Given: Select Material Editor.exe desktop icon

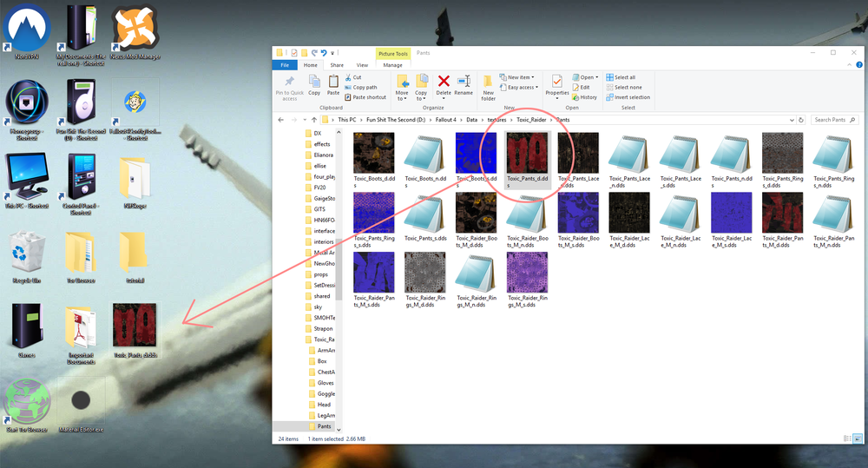Looking at the screenshot, I should 81,405.
